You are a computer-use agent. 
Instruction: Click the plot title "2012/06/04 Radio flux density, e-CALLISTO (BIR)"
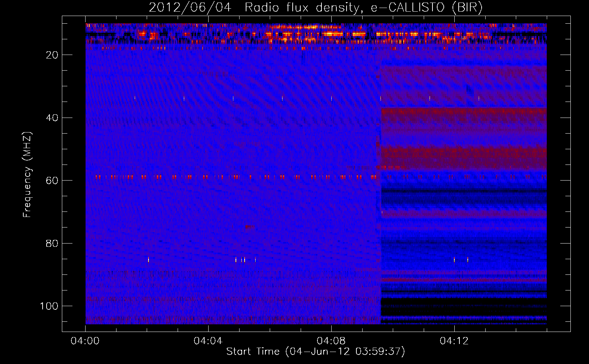click(x=316, y=8)
